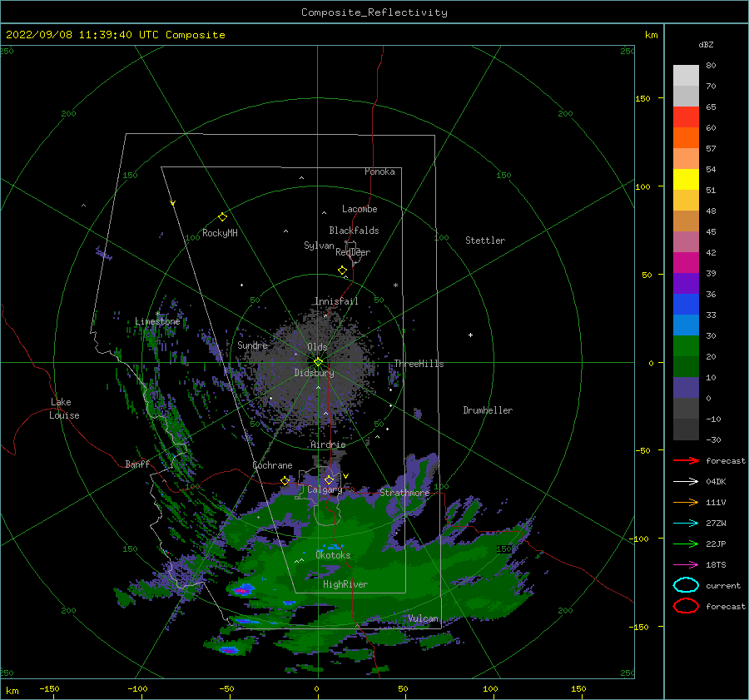Click the Sylvan label

[x=319, y=246]
